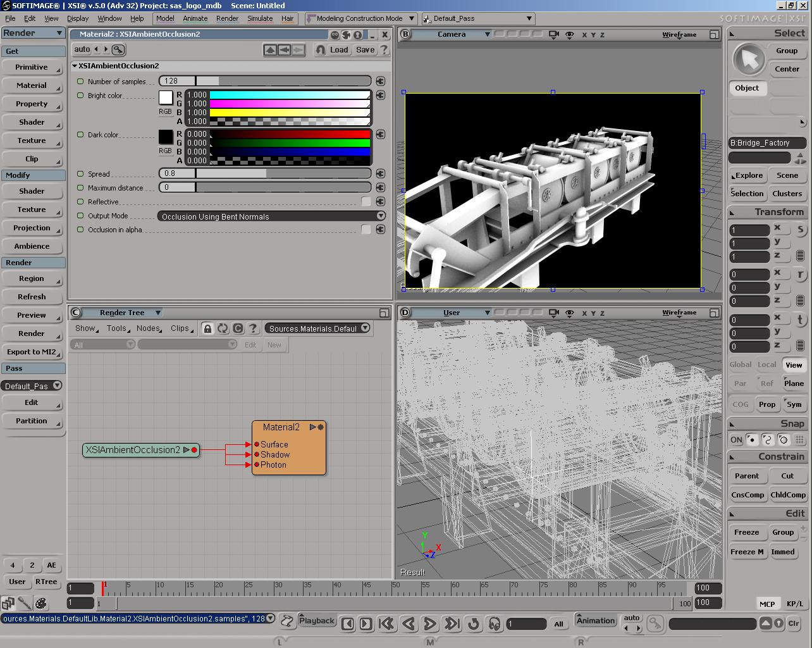Open the Render Tree view type dropdown

coord(123,313)
